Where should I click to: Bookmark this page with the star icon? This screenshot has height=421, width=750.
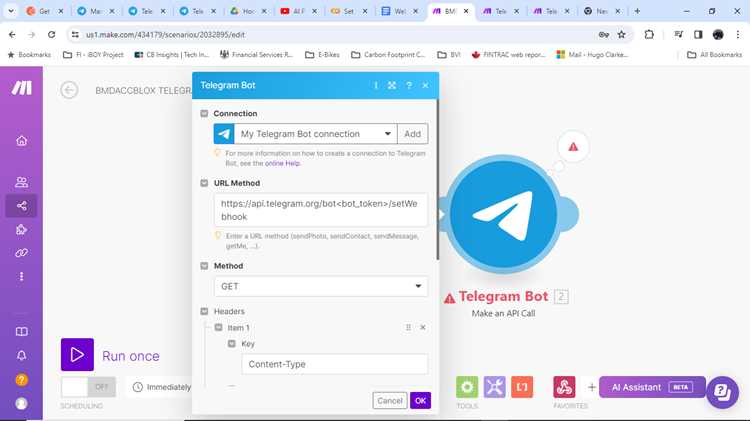[621, 34]
